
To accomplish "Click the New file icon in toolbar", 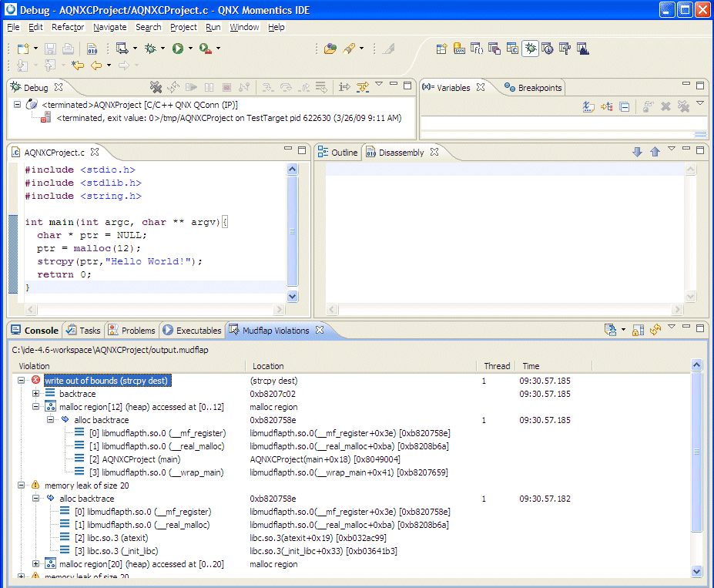I will click(x=22, y=49).
